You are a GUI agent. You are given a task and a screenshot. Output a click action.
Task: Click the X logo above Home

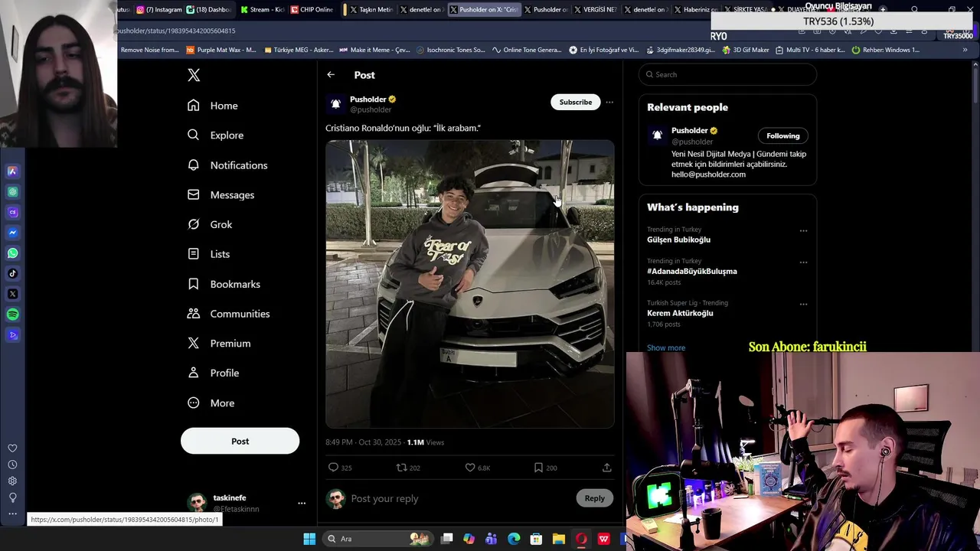click(x=194, y=75)
